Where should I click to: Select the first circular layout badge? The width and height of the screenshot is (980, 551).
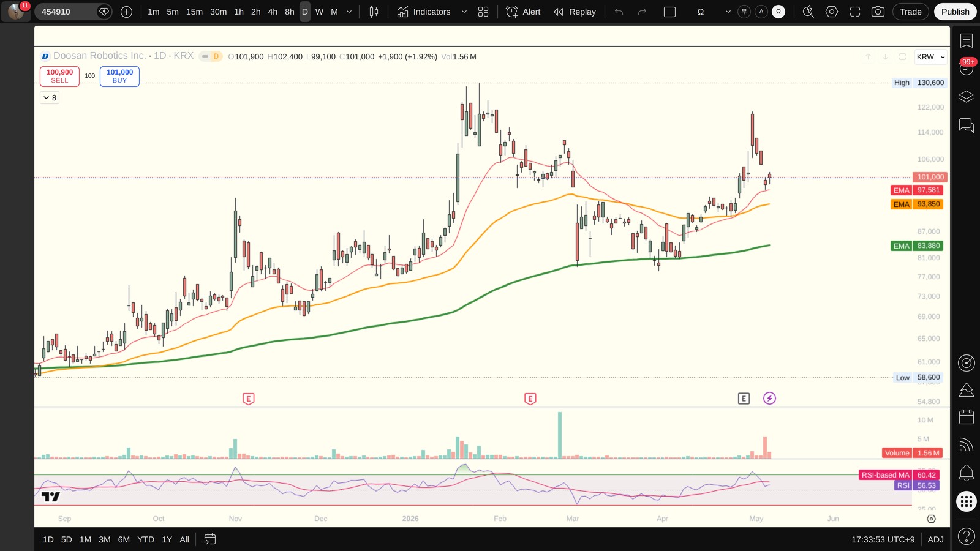click(744, 12)
